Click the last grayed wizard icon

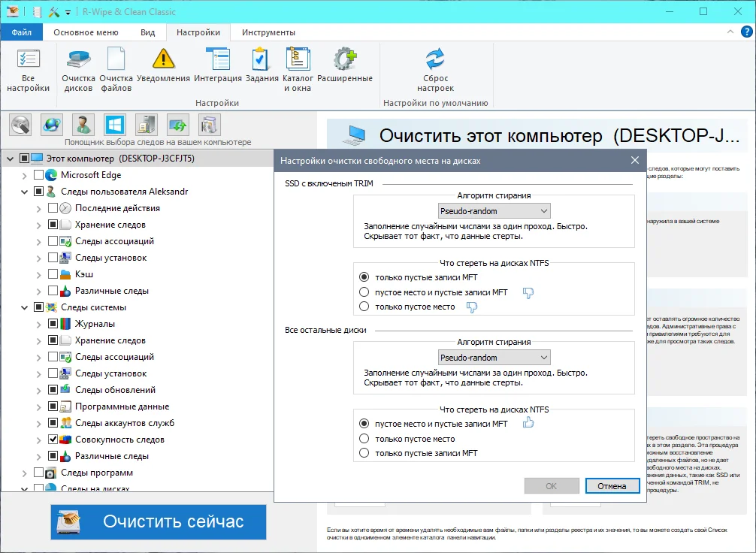[x=209, y=125]
